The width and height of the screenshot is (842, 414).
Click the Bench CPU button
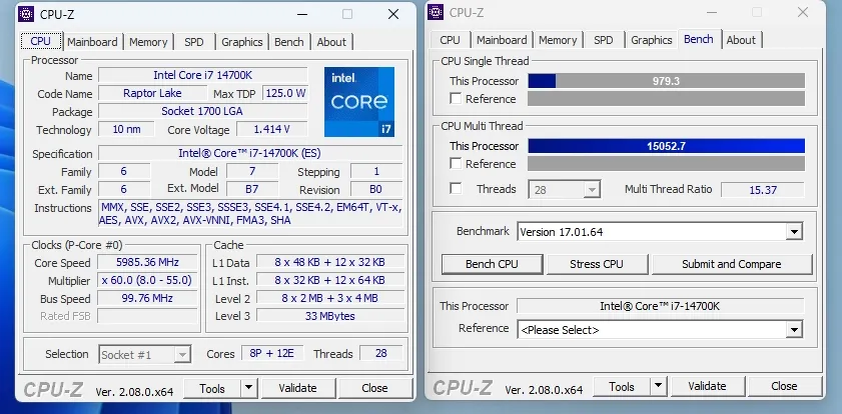pyautogui.click(x=492, y=264)
